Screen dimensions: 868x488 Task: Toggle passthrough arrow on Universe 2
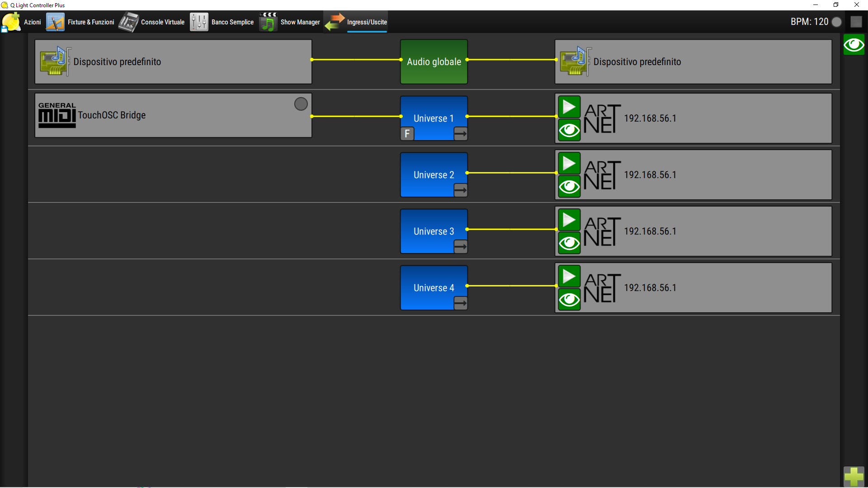pos(460,190)
